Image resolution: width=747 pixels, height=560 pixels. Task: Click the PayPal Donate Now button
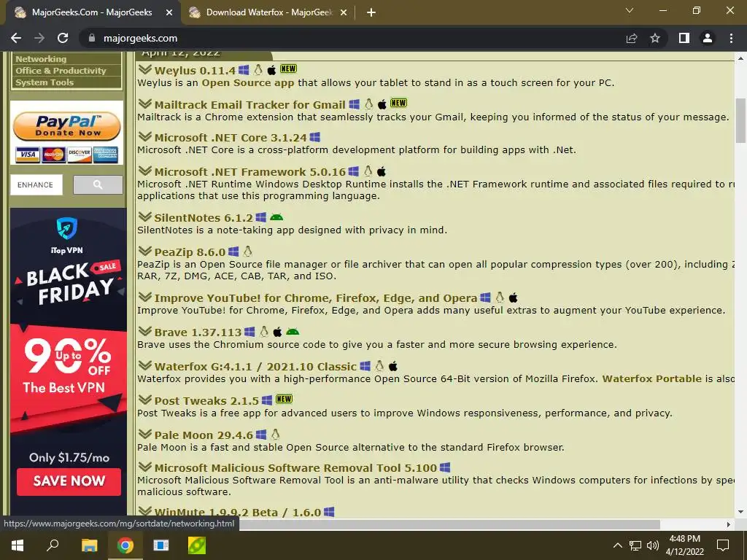66,126
